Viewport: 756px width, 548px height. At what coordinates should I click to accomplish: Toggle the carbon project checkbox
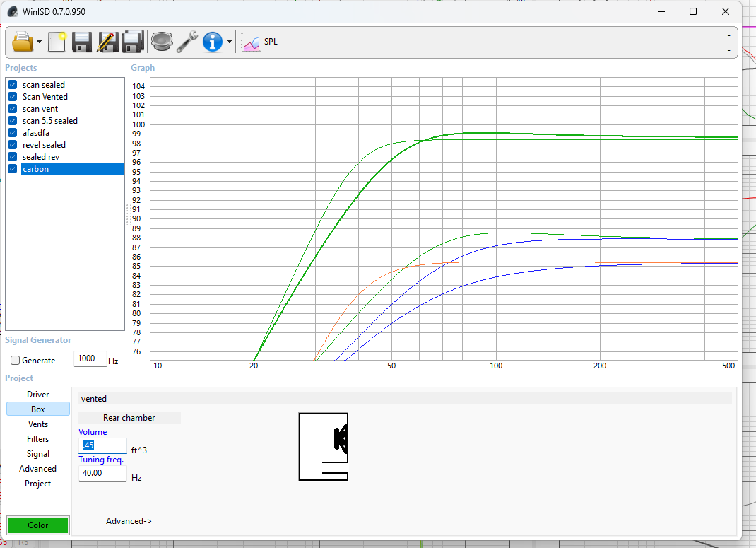point(13,169)
